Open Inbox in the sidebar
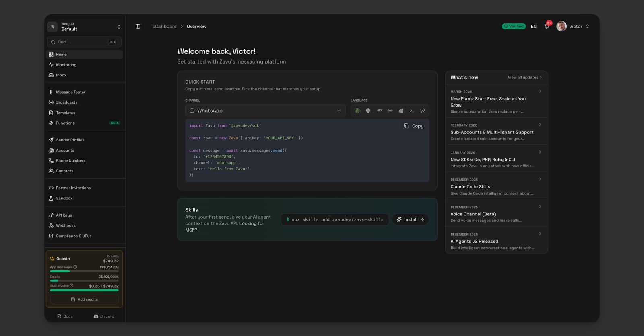Screen dimensions: 644x336 pos(85,75)
